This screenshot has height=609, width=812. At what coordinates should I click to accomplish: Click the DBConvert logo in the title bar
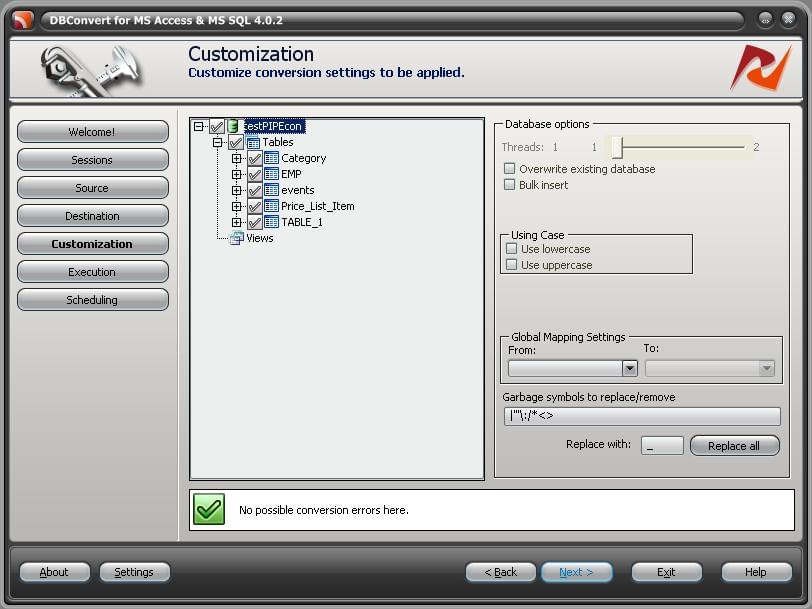pos(23,20)
